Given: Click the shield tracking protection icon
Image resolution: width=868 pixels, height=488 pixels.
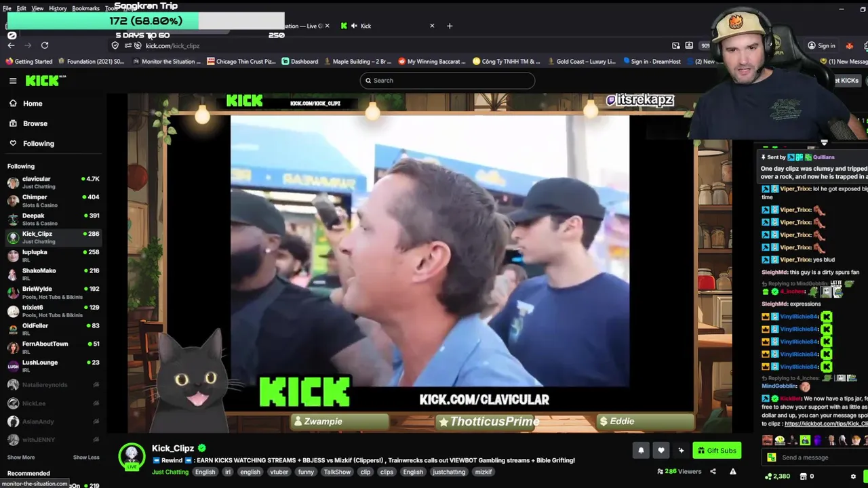Looking at the screenshot, I should pos(115,45).
